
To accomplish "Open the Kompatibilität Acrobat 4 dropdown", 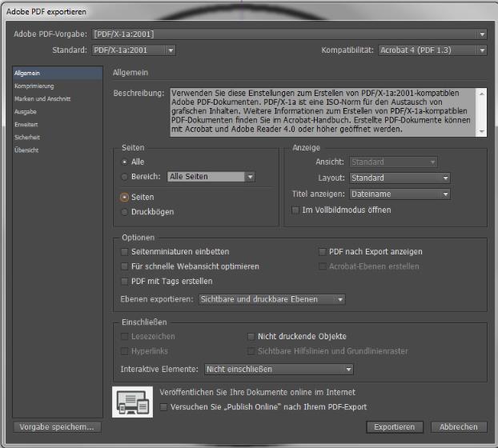I will coord(432,50).
